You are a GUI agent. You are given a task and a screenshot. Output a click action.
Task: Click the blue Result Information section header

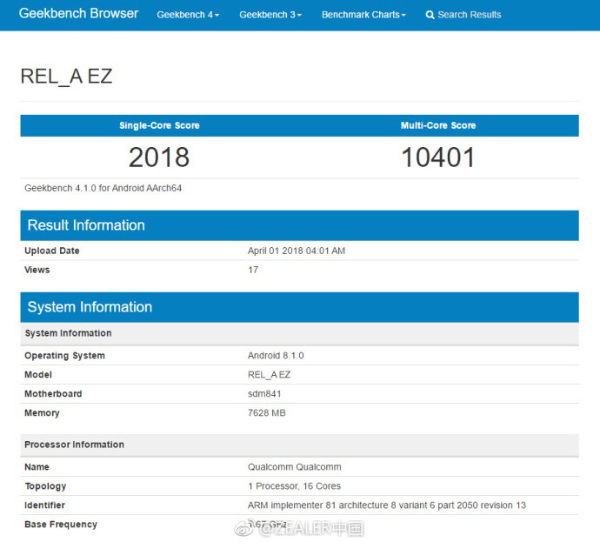[299, 225]
